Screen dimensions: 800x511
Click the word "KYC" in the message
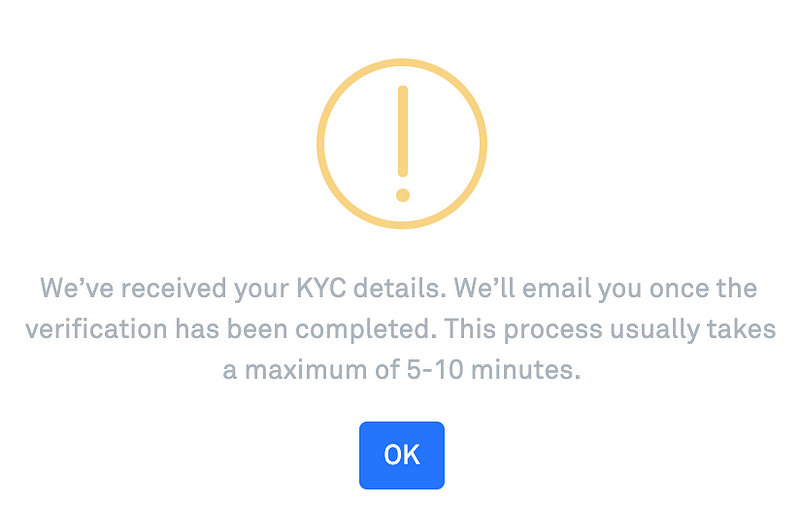(321, 289)
